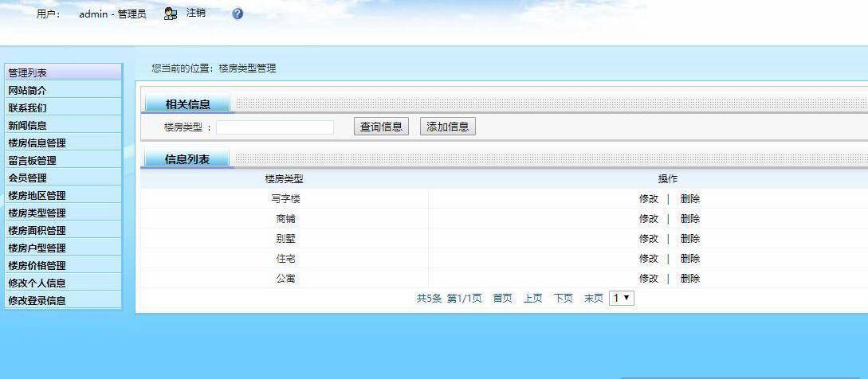Click 修改 for the 写字楼 row
868x379 pixels.
[649, 199]
